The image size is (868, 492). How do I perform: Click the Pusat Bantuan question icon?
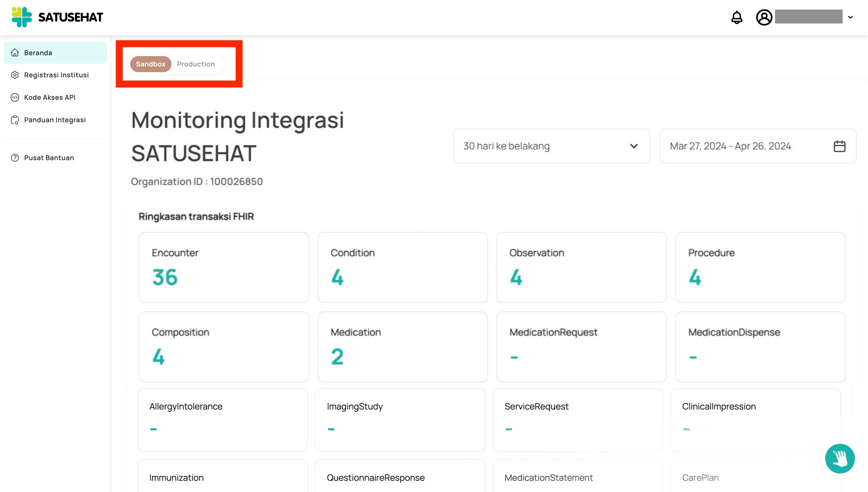point(15,158)
